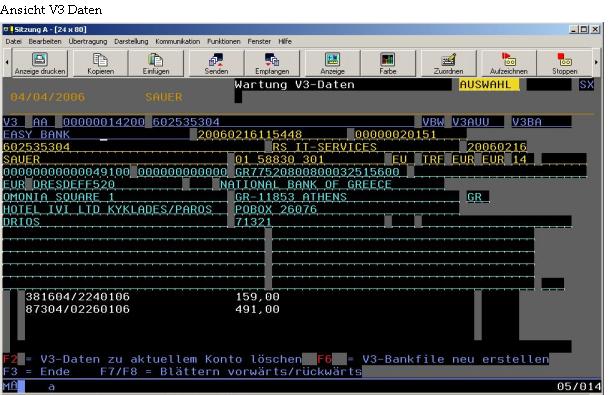Open the Farbe color settings icon
This screenshot has height=395, width=613.
click(x=387, y=63)
